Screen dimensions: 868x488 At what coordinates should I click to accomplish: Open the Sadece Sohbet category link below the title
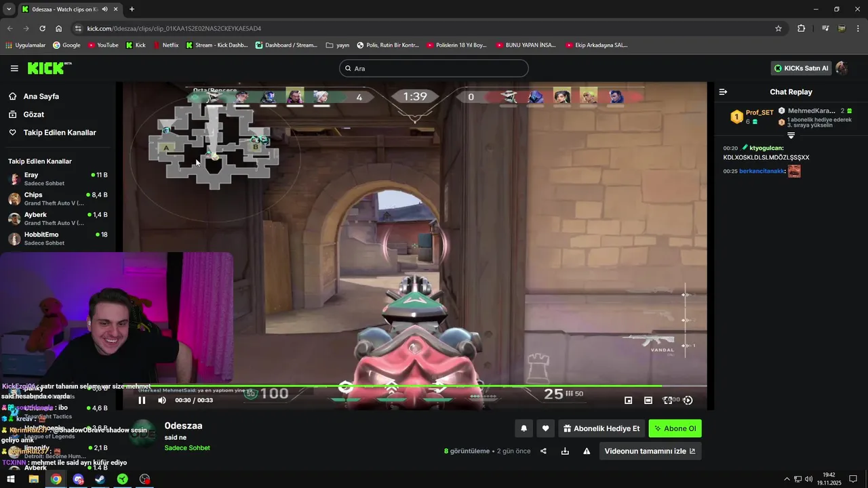187,448
